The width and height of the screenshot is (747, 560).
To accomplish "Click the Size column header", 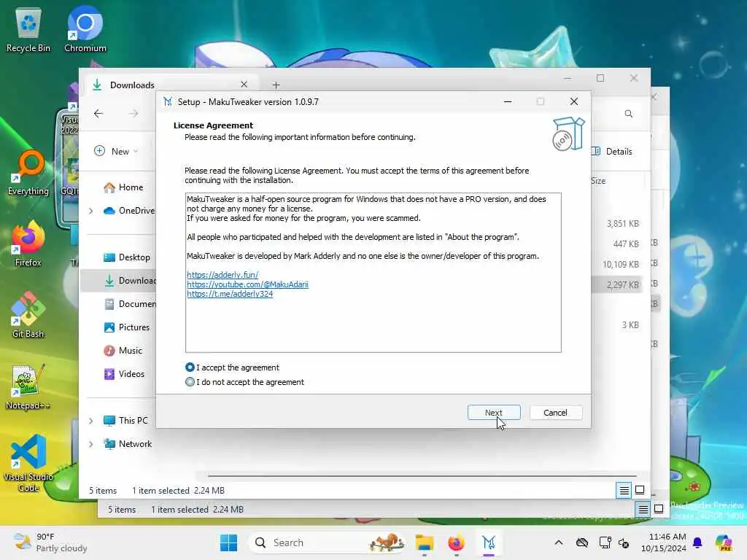I will [x=598, y=181].
